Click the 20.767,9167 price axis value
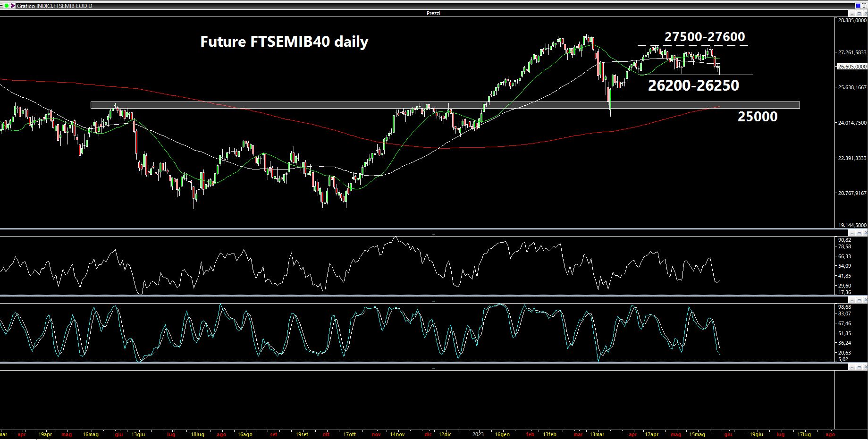The height and width of the screenshot is (440, 868). point(852,193)
